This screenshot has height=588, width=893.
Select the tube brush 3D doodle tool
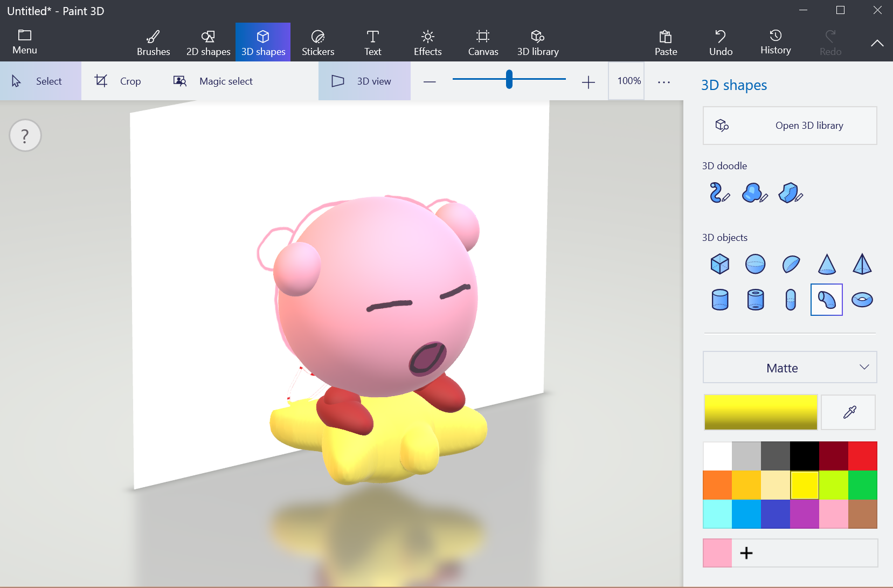point(719,192)
